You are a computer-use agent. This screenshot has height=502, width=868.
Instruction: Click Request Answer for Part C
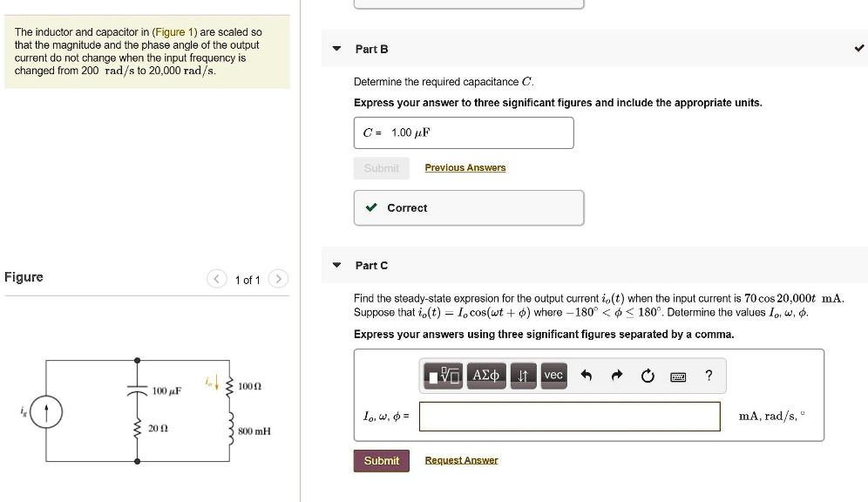point(461,460)
